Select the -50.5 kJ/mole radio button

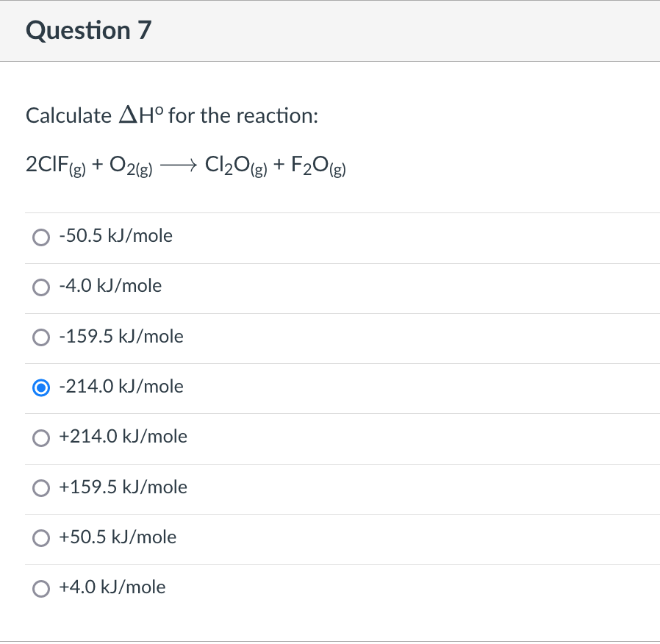(x=41, y=237)
